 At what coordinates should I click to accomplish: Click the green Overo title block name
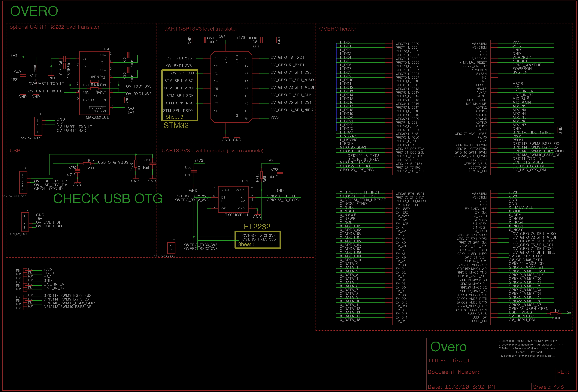coord(448,347)
